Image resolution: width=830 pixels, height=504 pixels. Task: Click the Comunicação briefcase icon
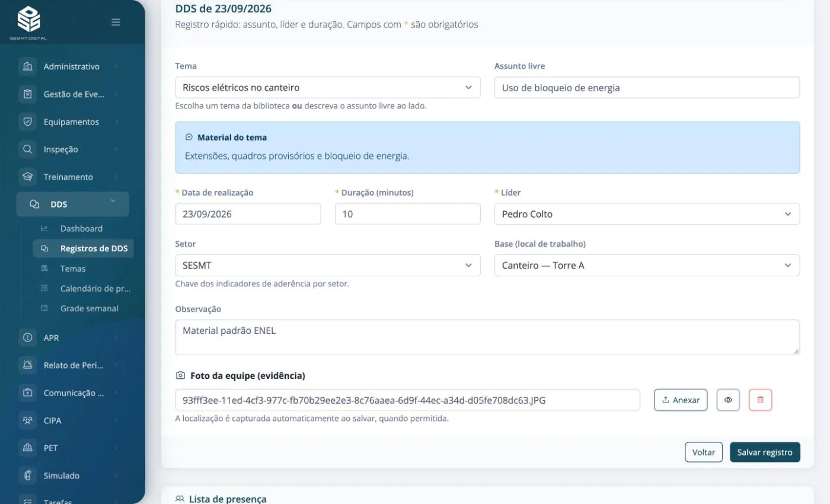[27, 393]
